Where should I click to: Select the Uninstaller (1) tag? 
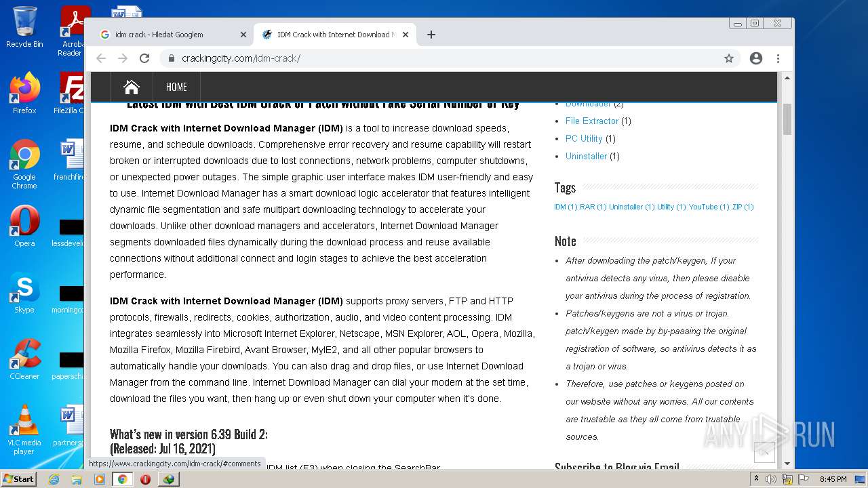(632, 207)
